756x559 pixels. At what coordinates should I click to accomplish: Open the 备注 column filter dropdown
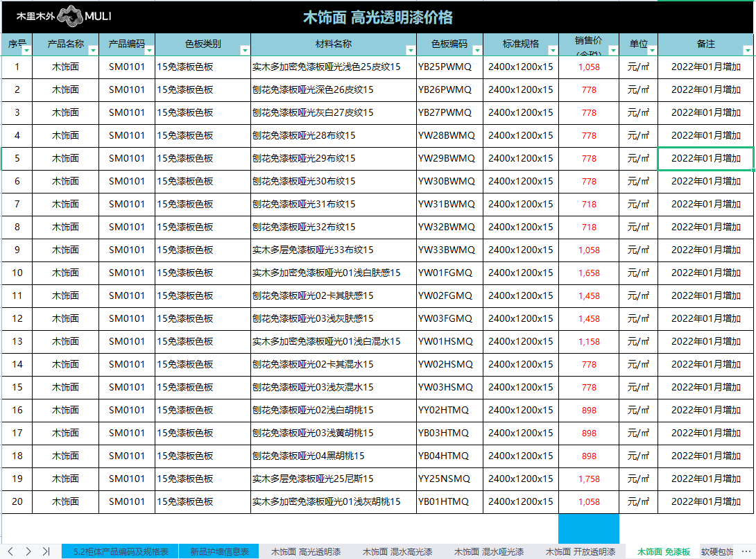pos(748,50)
